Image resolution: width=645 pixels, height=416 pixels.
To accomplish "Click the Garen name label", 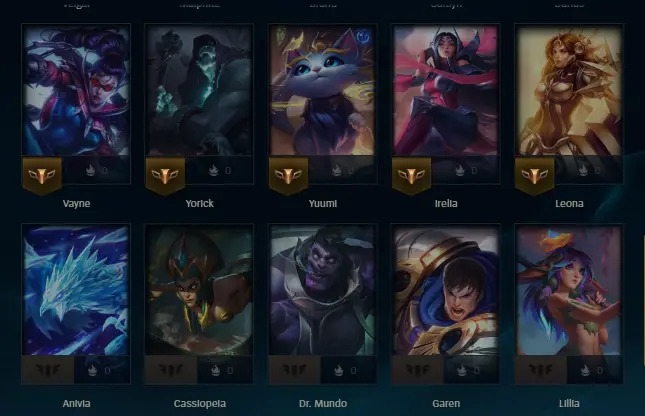I will tap(446, 404).
